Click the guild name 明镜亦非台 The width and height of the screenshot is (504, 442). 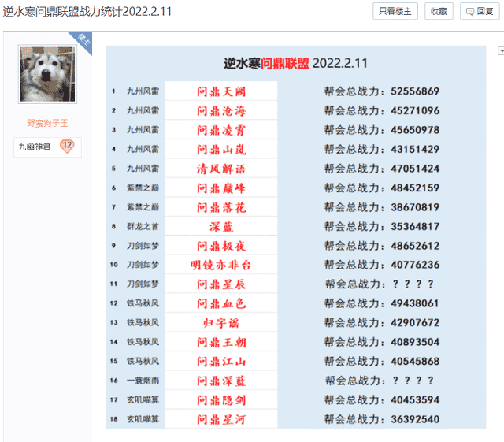click(221, 265)
